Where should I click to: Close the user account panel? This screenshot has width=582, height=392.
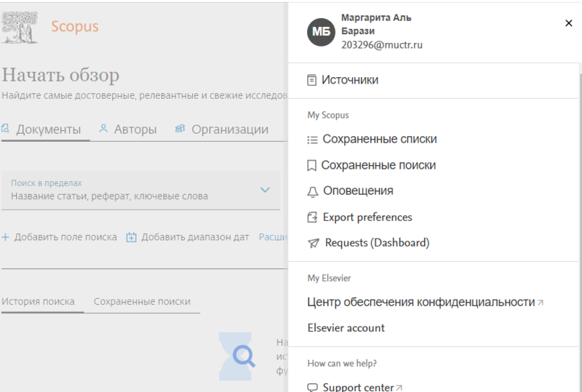(568, 23)
